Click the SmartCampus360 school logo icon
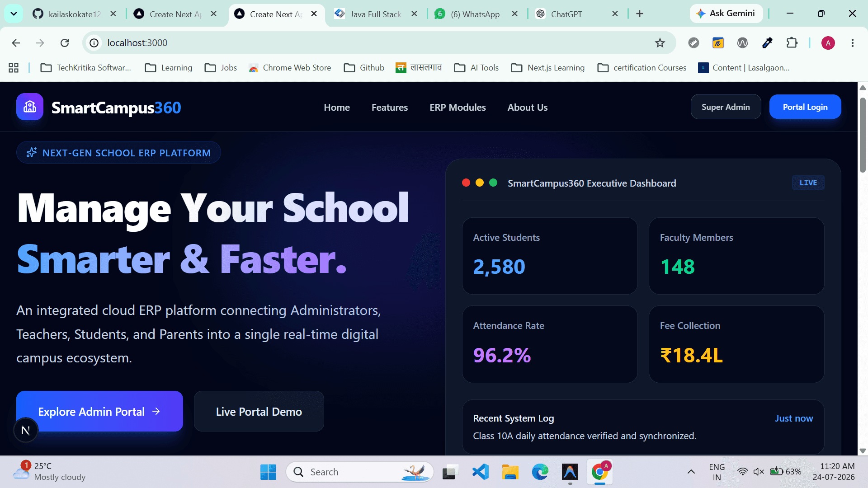Image resolution: width=868 pixels, height=488 pixels. point(30,107)
